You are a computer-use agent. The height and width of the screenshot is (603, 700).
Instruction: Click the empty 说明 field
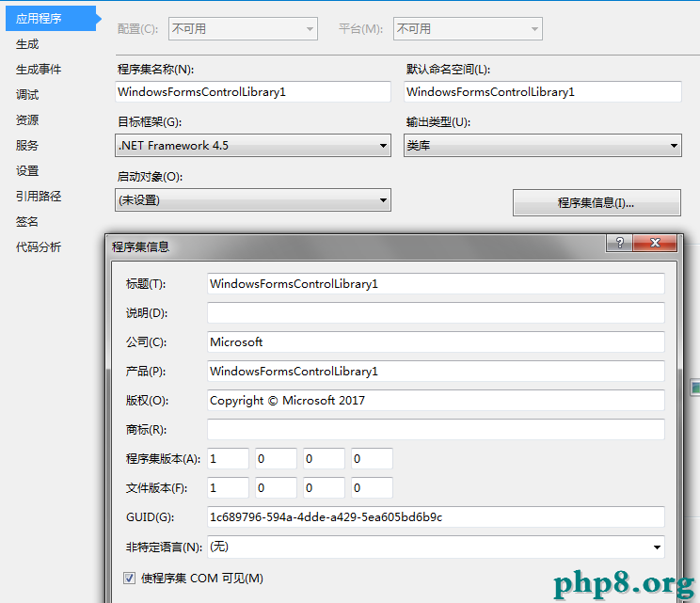pos(437,313)
